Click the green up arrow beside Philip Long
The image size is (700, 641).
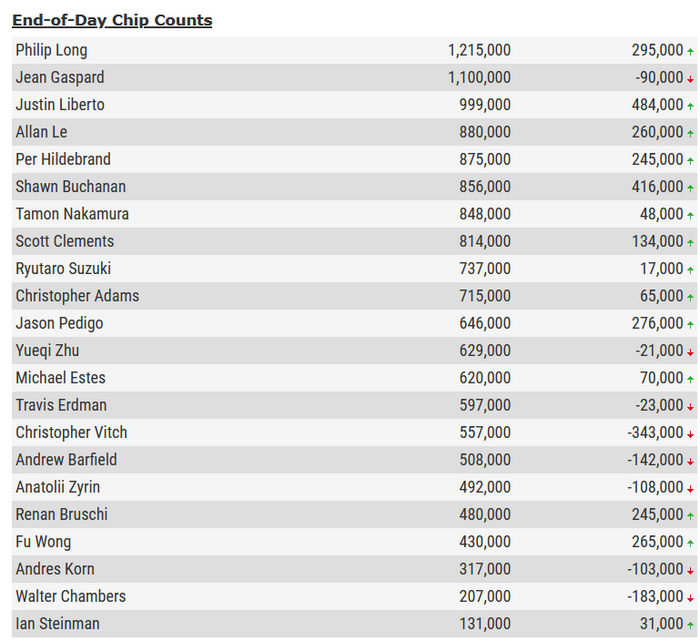click(690, 51)
